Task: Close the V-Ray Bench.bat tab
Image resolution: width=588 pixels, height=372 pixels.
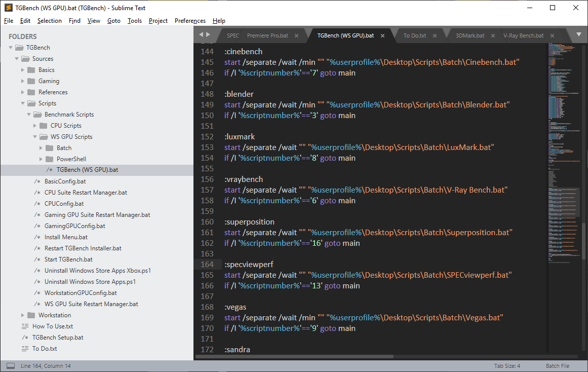Action: [x=552, y=35]
